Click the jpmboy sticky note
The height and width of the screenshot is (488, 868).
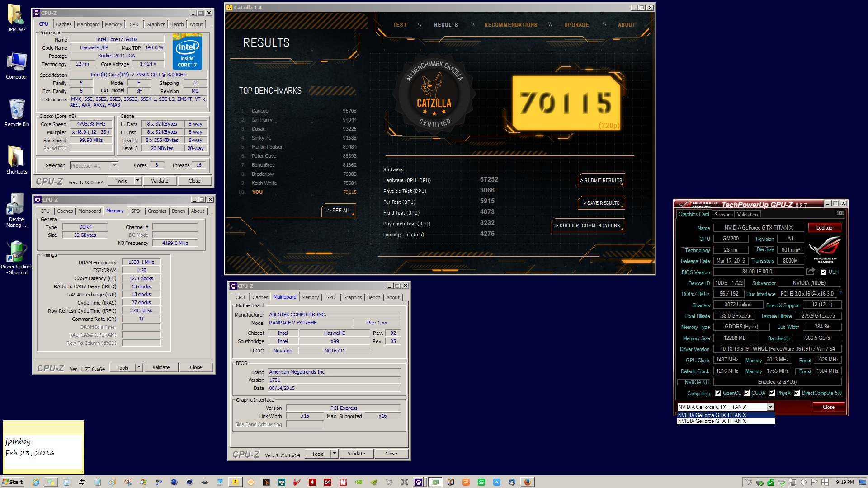[x=43, y=446]
